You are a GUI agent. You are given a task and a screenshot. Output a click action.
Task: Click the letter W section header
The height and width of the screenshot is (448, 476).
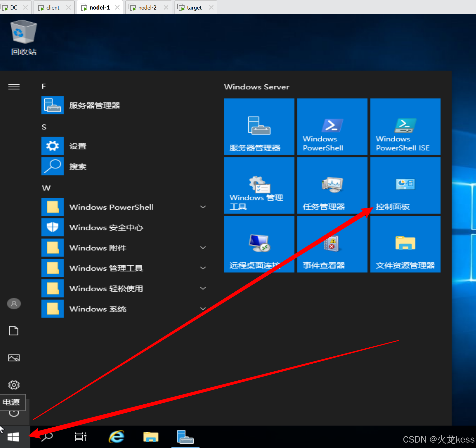[46, 188]
